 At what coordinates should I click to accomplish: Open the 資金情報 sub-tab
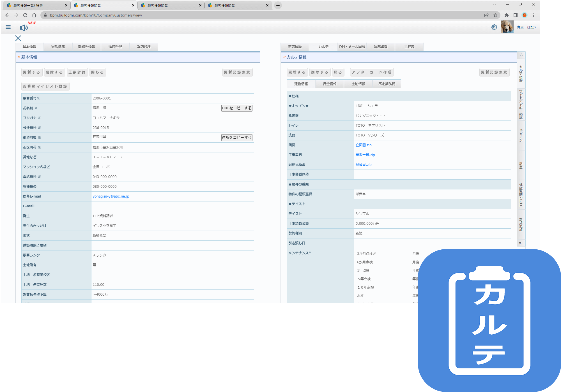click(x=330, y=84)
